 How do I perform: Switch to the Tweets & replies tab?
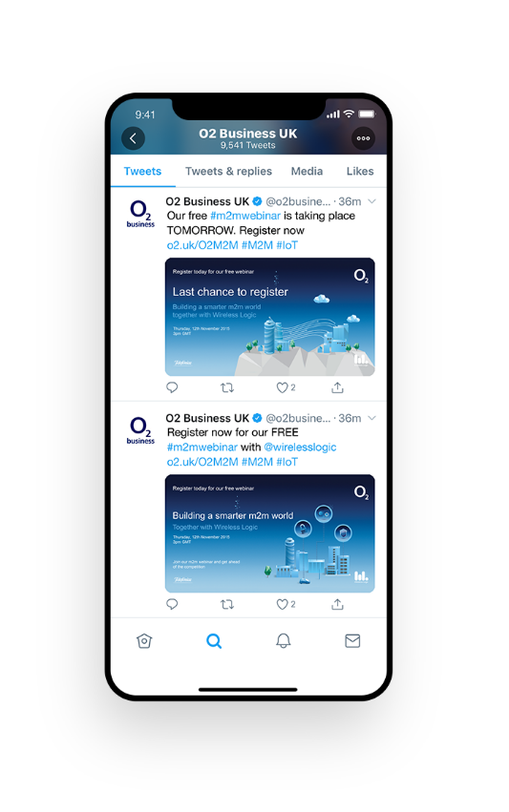point(228,172)
